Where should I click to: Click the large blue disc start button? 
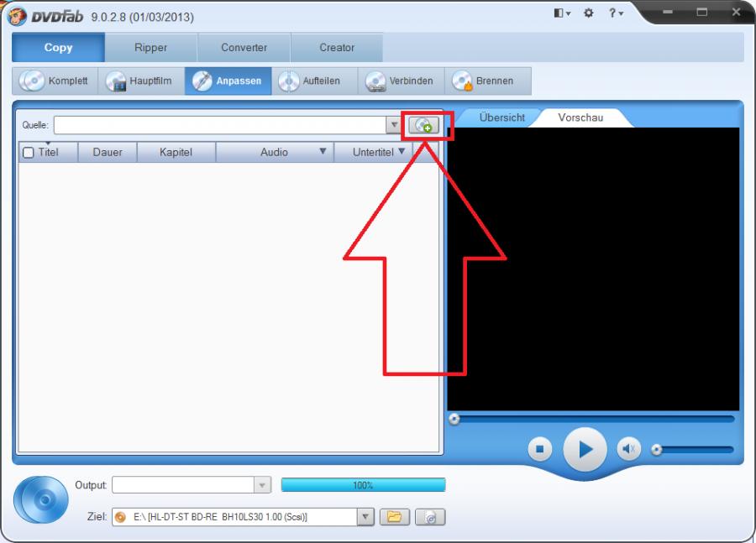(x=41, y=499)
